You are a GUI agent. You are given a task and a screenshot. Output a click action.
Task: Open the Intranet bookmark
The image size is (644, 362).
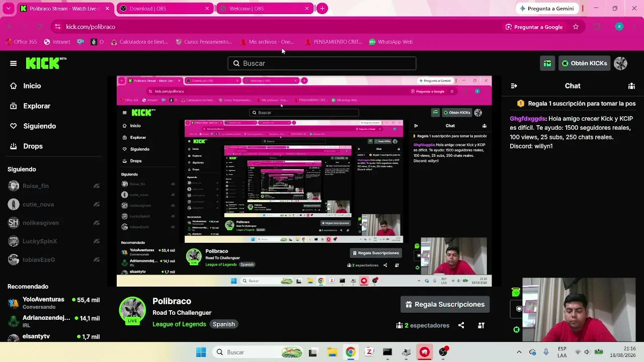[57, 42]
